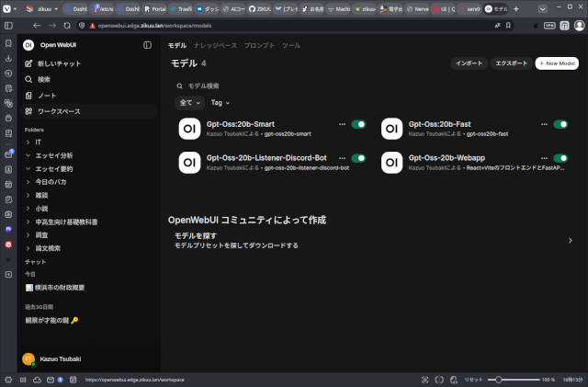The height and width of the screenshot is (387, 588).
Task: Adjust the zoom slider in status bar
Action: tap(498, 379)
